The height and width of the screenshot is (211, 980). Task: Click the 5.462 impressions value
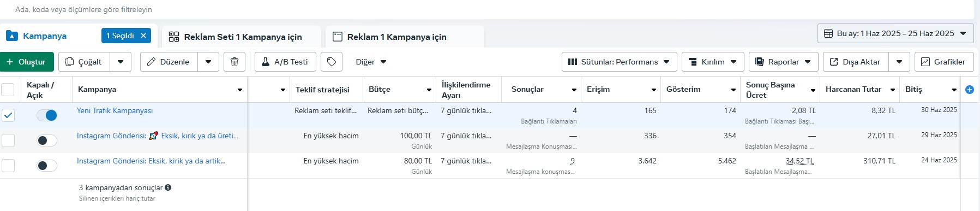point(727,161)
